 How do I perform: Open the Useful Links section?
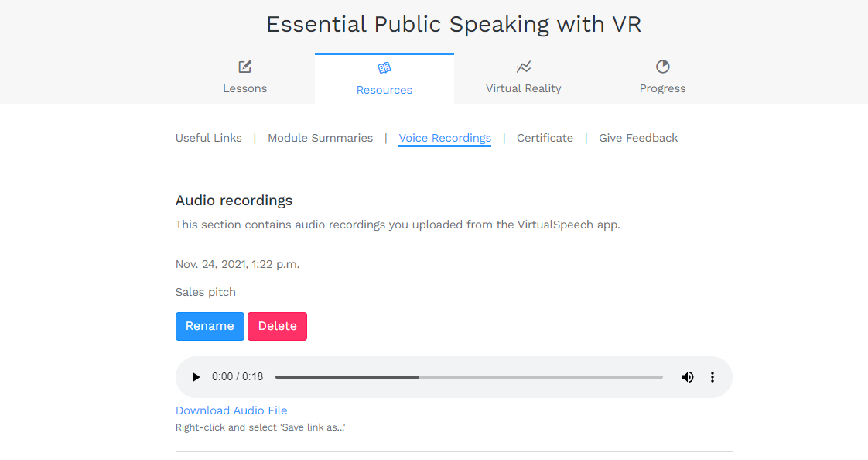click(209, 138)
